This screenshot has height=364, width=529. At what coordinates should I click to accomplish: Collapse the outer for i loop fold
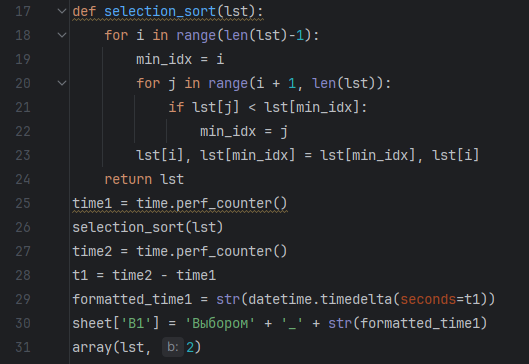tap(62, 35)
